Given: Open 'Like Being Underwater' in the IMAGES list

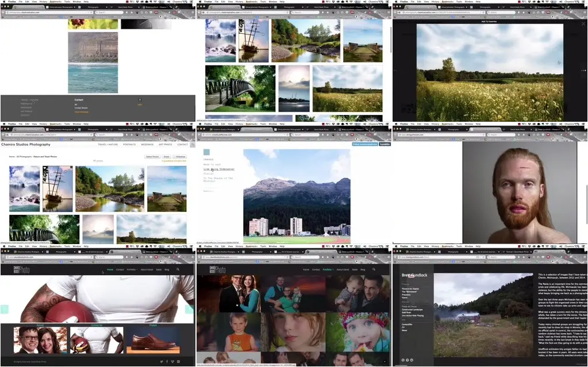Looking at the screenshot, I should pos(219,169).
